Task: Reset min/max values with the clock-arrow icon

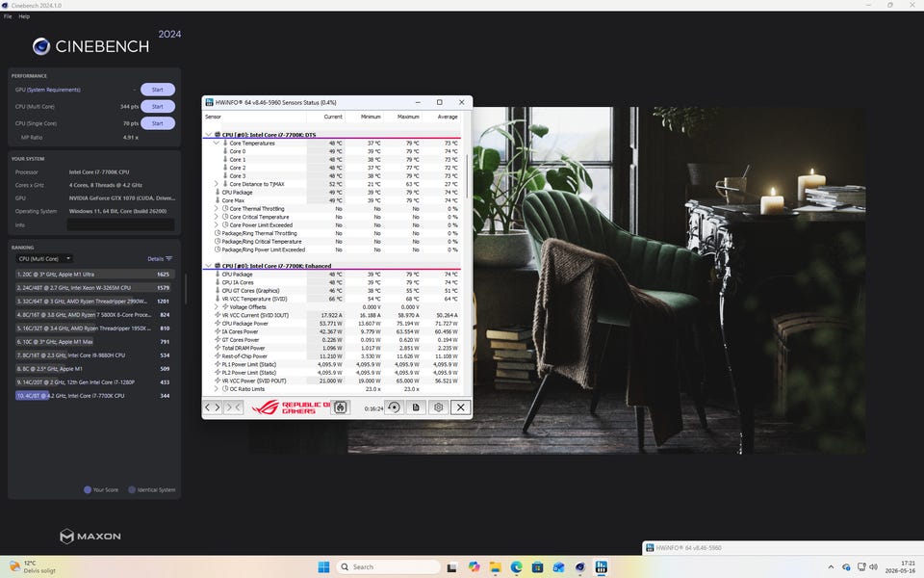Action: coord(394,407)
